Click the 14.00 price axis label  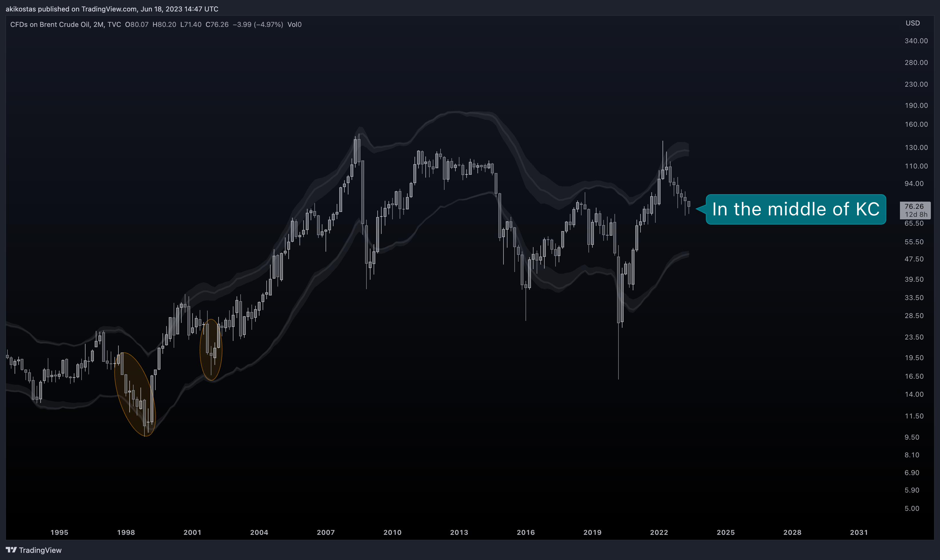point(914,394)
